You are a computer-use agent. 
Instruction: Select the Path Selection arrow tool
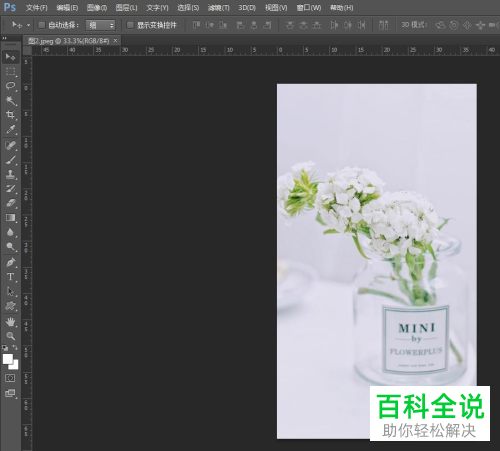tap(10, 291)
